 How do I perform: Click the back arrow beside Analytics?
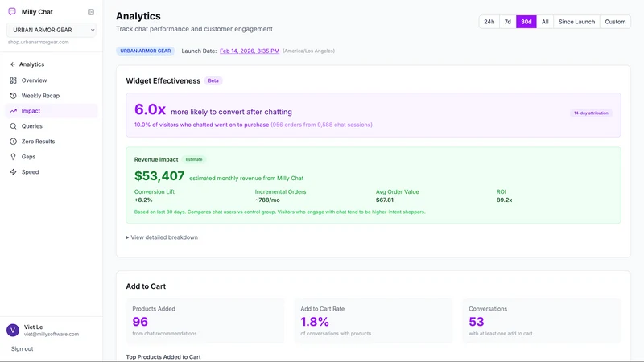coord(13,64)
